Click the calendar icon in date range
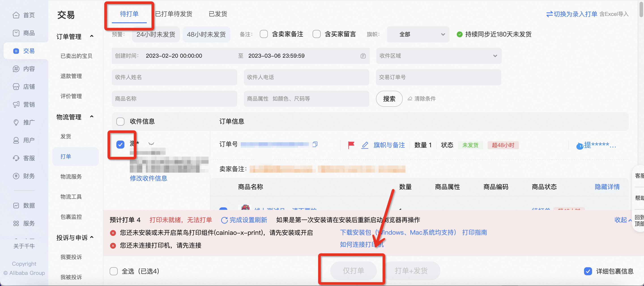The image size is (644, 286). point(363,56)
